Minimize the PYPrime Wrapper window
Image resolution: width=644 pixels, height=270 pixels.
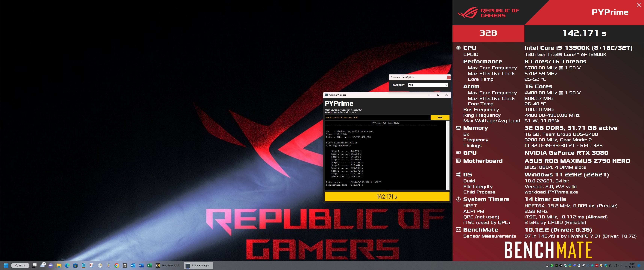[x=430, y=95]
